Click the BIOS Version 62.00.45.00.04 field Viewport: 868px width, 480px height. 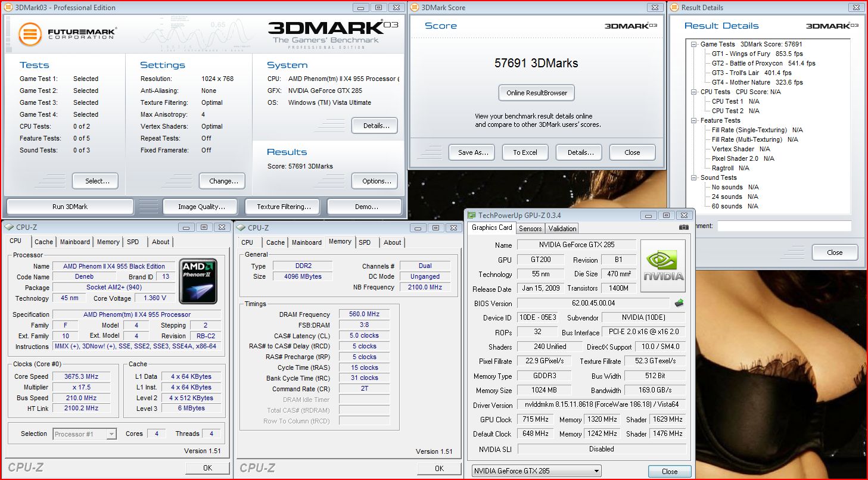[x=593, y=303]
